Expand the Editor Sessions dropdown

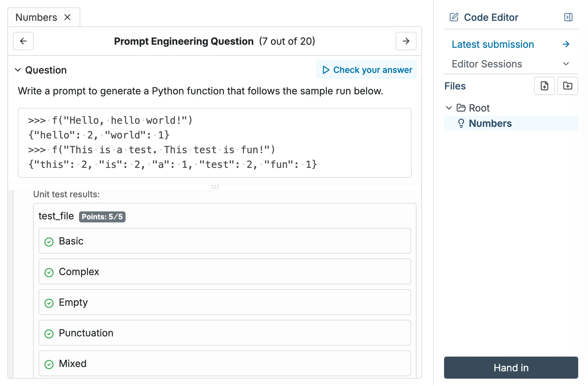tap(566, 64)
